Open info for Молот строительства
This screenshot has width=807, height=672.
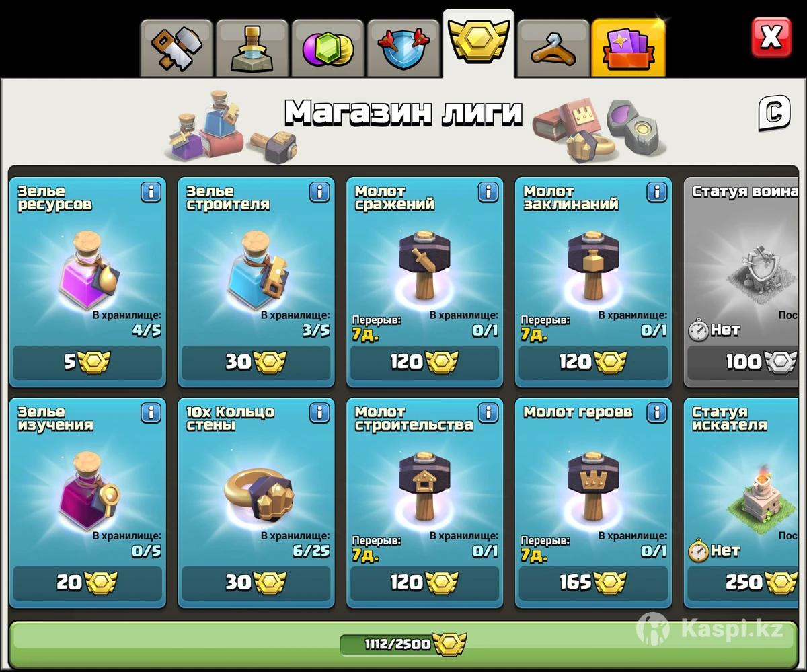point(489,413)
